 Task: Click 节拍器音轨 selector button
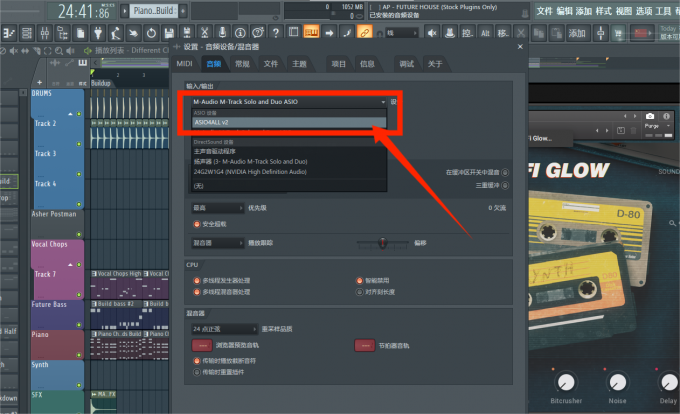365,346
